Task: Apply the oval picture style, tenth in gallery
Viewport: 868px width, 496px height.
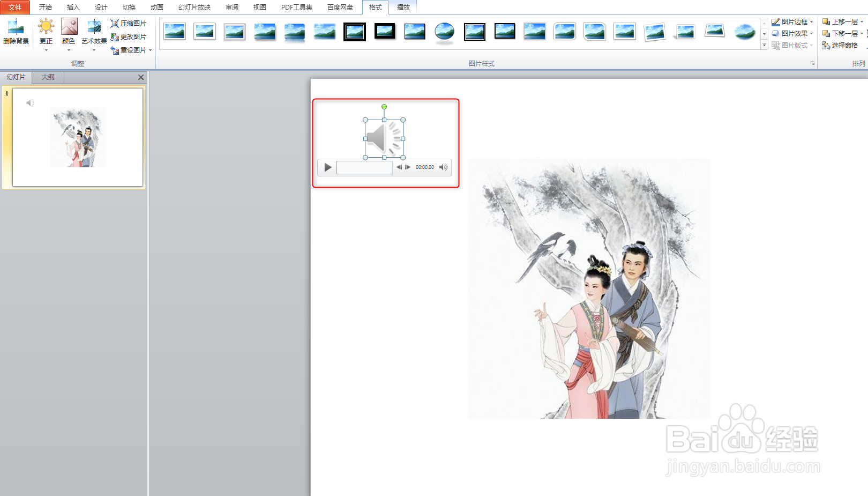Action: click(445, 32)
